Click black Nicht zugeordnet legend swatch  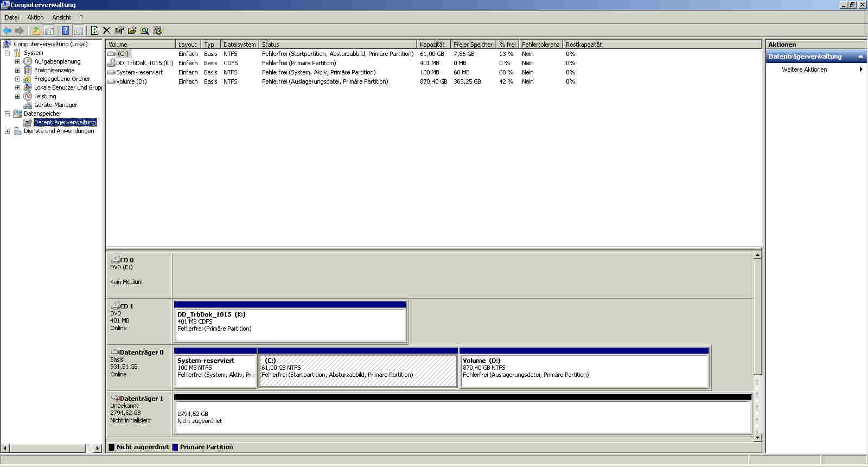pos(112,447)
